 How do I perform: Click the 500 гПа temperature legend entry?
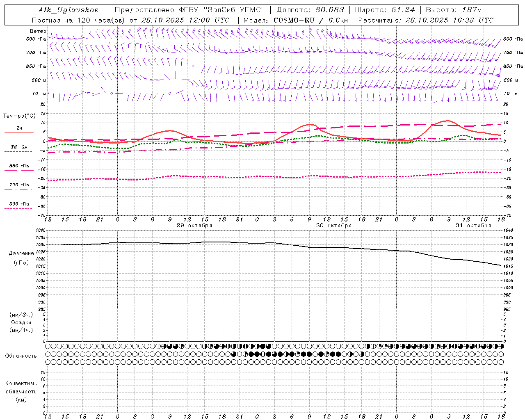tap(19, 204)
